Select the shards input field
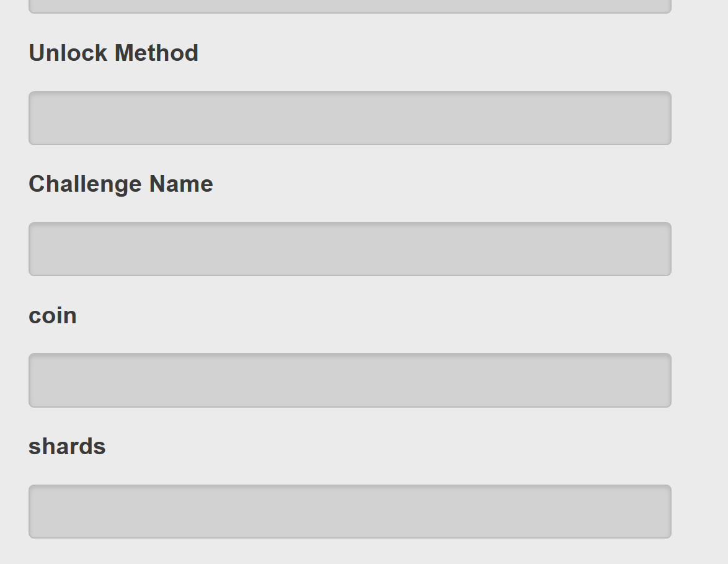Screen dimensions: 728x564 pos(350,511)
